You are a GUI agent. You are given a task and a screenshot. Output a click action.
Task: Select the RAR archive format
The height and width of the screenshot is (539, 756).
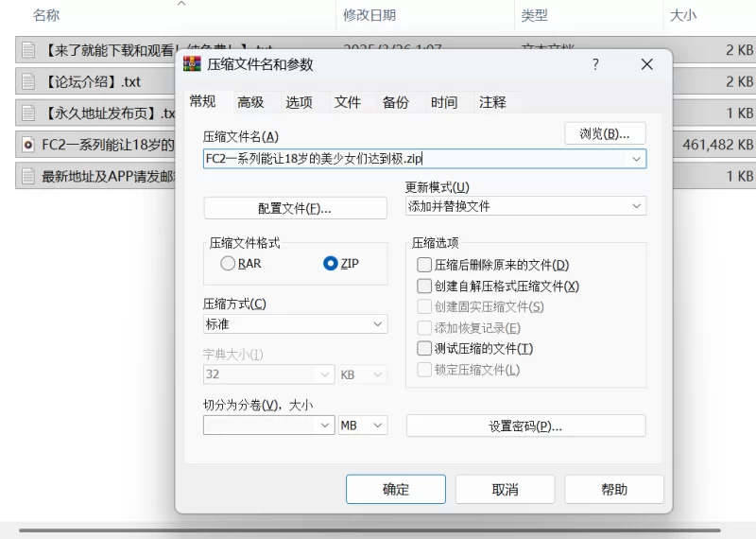[228, 264]
